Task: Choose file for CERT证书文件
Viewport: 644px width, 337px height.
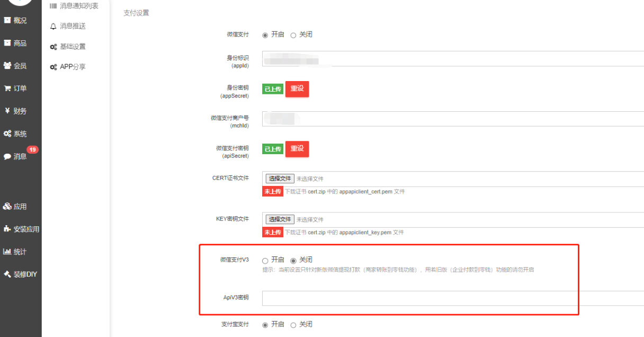Action: (280, 179)
